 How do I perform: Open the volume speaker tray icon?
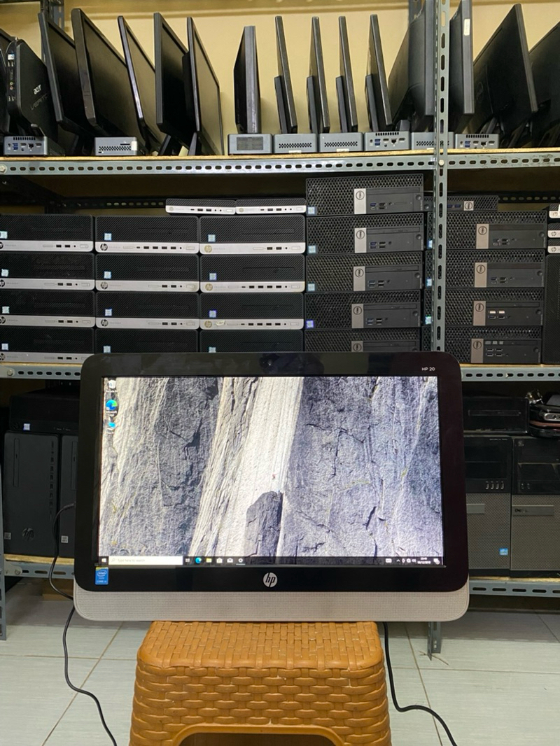coord(414,561)
